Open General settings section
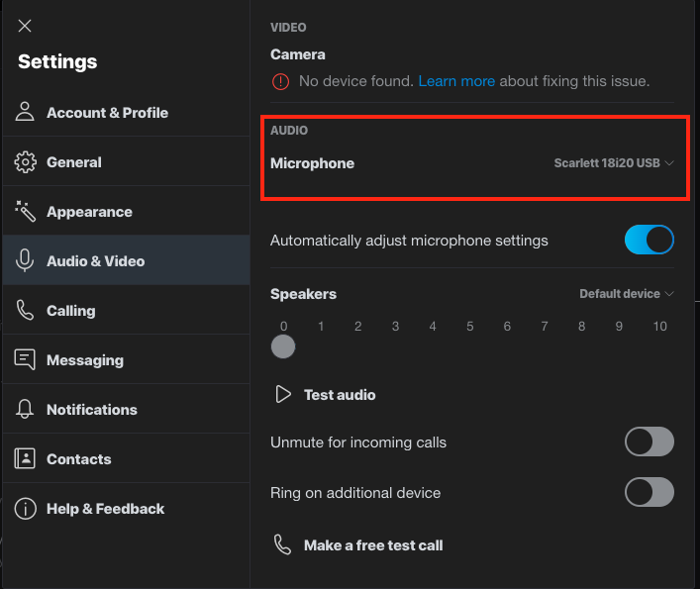700x589 pixels. point(127,161)
